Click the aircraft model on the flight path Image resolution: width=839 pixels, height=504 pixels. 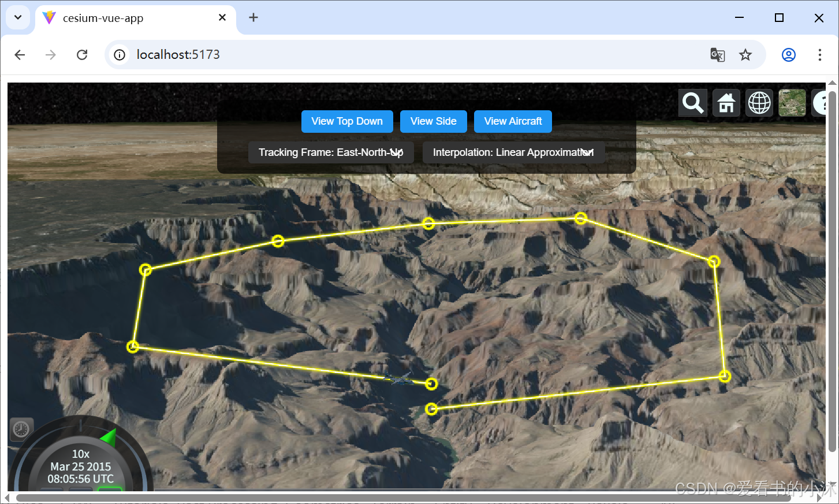pyautogui.click(x=400, y=379)
